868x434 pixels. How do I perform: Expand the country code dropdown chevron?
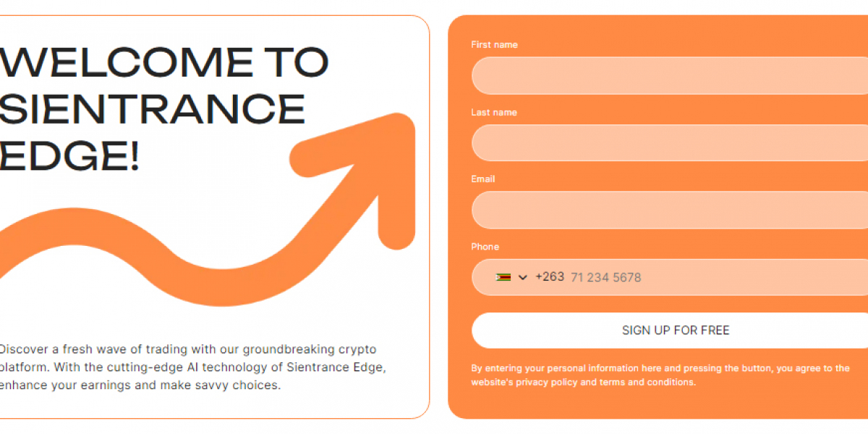523,277
